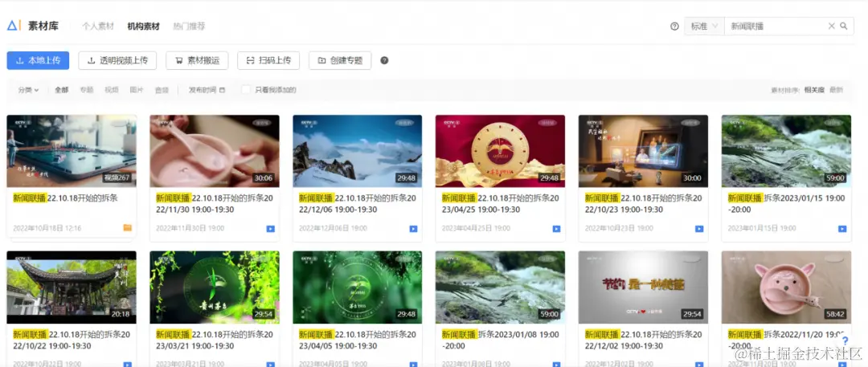Click date text 2022年10月18日 12:16
Viewport: 868px width, 367px height.
[x=47, y=228]
